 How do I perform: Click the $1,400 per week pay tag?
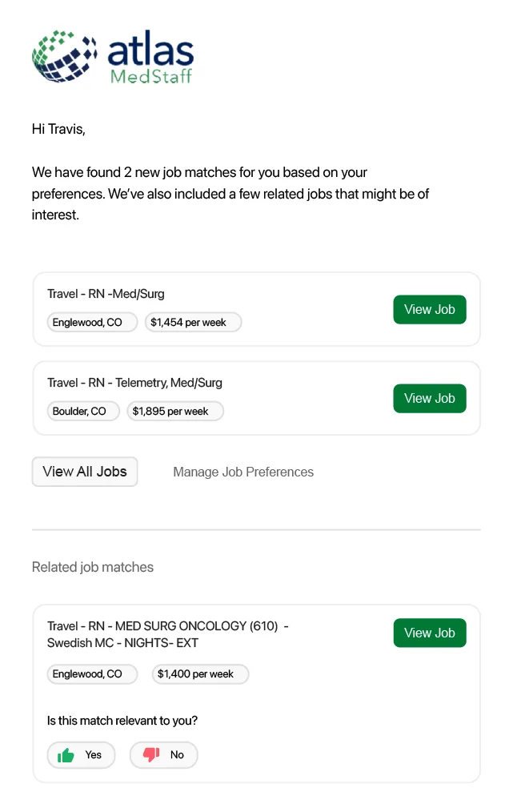click(x=200, y=674)
